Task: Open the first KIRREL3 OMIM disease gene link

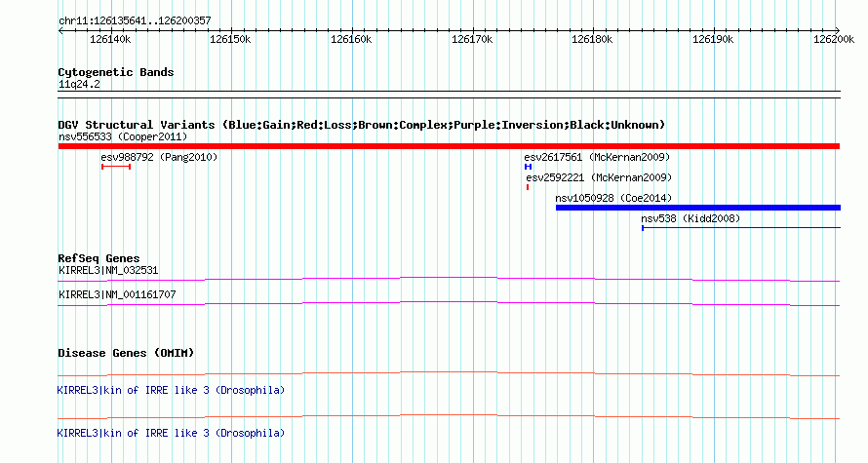Action: point(171,390)
